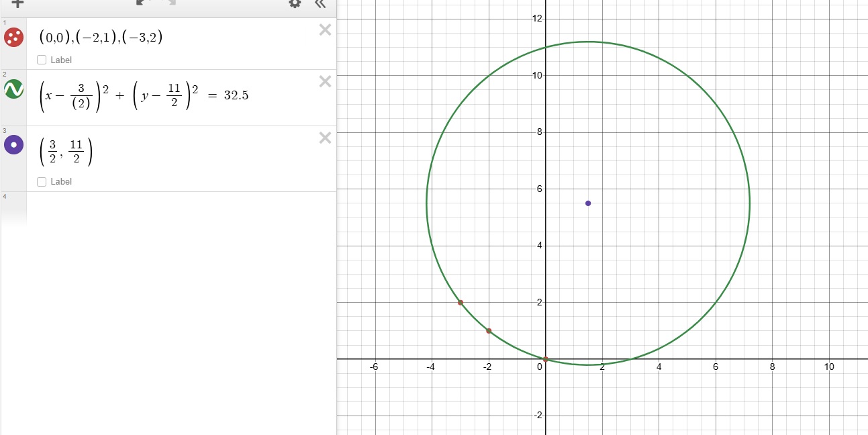This screenshot has width=868, height=435.
Task: Hide the purple center point icon
Action: (13, 144)
